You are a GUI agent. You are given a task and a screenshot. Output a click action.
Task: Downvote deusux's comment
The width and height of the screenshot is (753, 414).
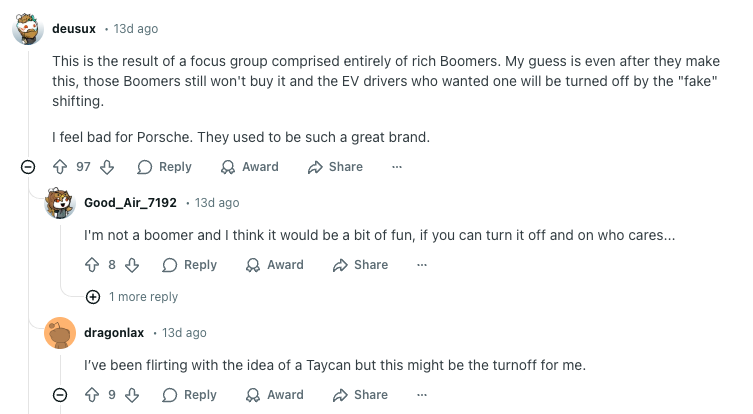[x=108, y=167]
